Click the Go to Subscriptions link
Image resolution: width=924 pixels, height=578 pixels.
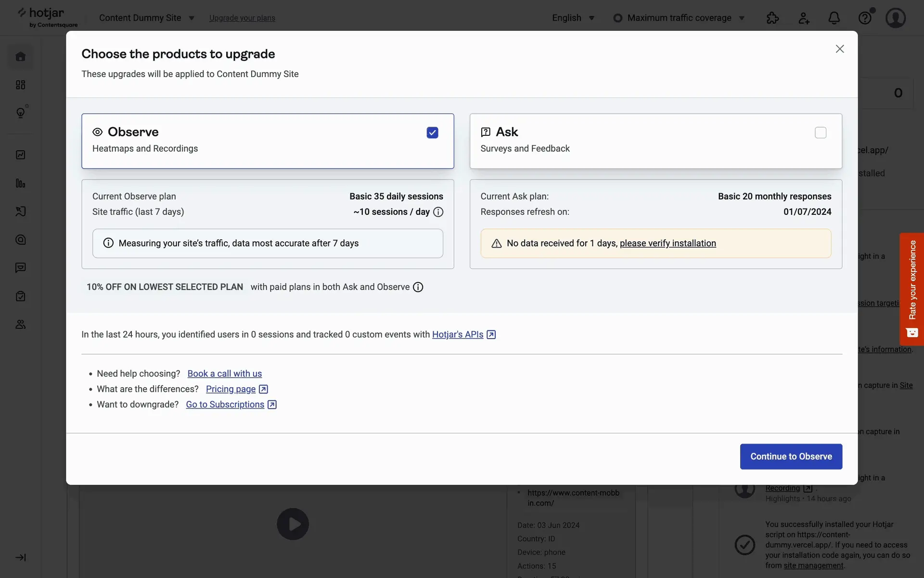[225, 405]
